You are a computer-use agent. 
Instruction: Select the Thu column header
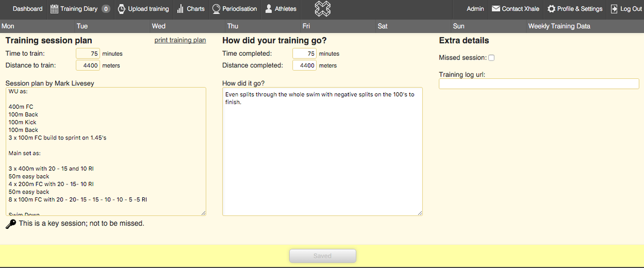click(x=232, y=26)
